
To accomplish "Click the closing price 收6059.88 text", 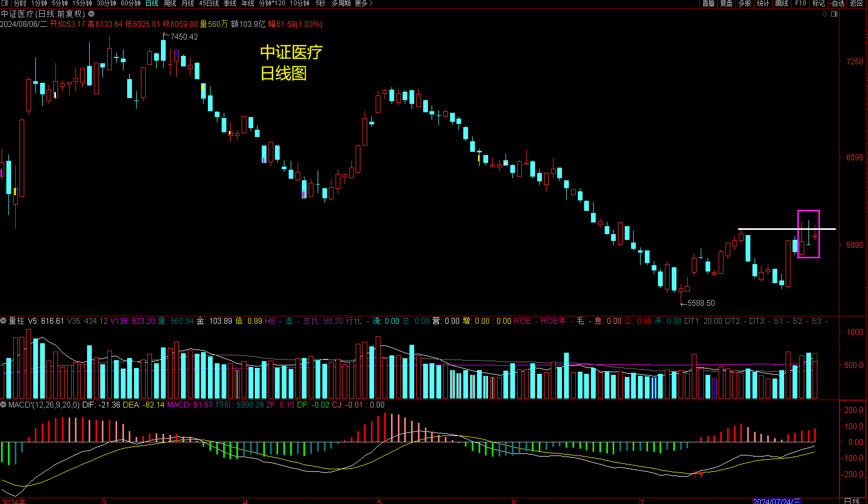I will pos(180,24).
